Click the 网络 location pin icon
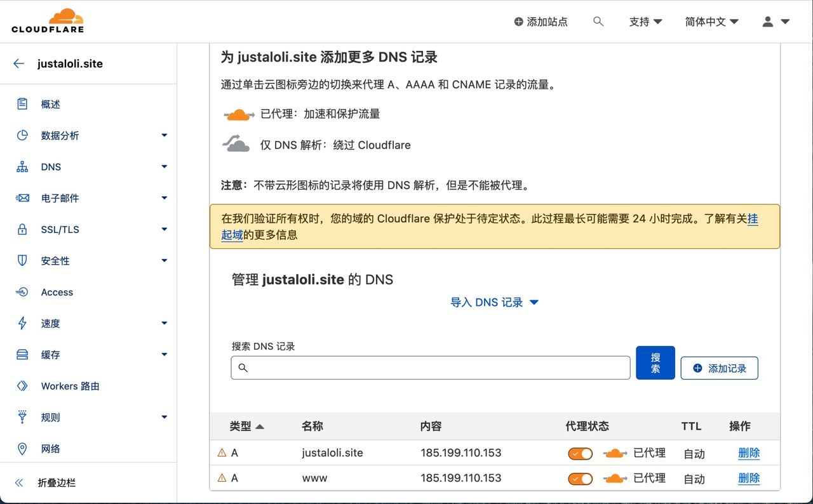This screenshot has height=504, width=813. tap(22, 449)
